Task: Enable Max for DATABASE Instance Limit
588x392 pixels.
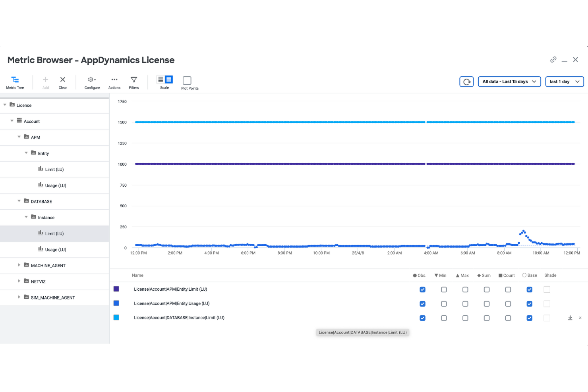Action: (465, 318)
